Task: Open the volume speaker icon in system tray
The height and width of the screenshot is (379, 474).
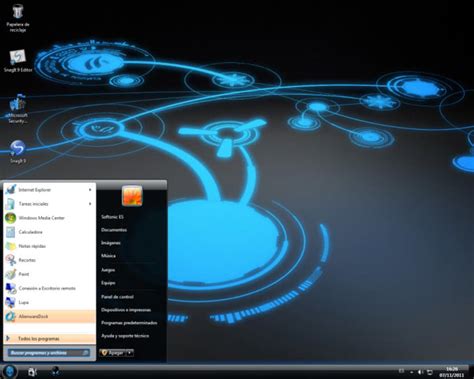Action: point(421,372)
